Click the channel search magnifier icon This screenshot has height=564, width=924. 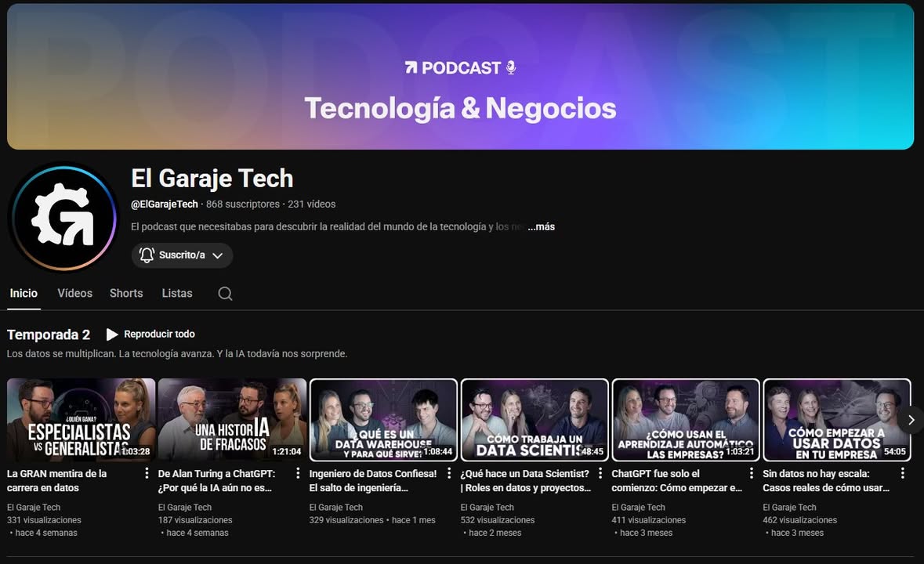tap(225, 294)
